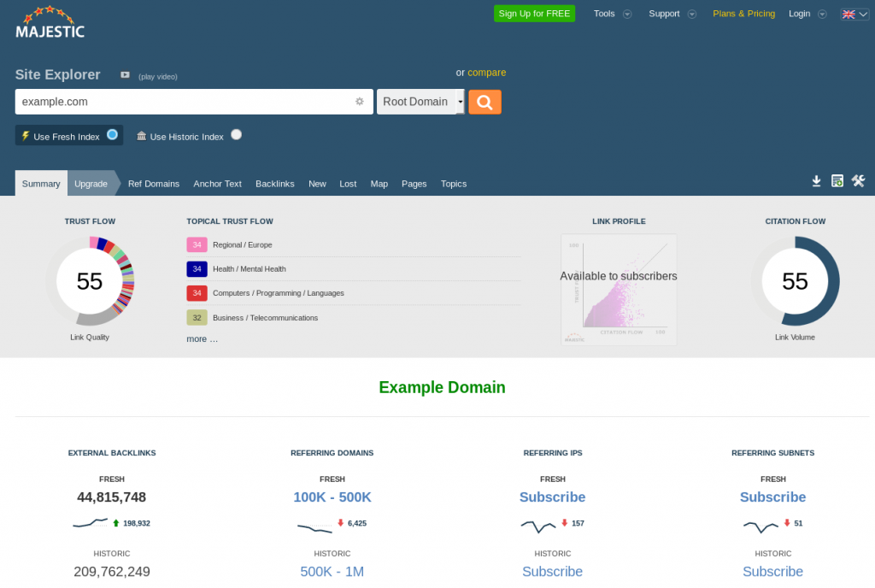
Task: Click the UK flag language icon
Action: [x=849, y=15]
